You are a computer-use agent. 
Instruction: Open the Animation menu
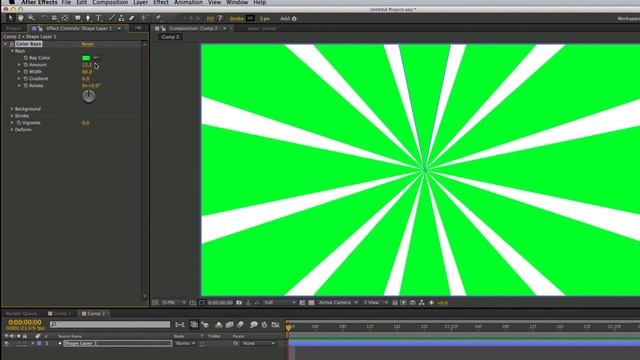tap(188, 2)
